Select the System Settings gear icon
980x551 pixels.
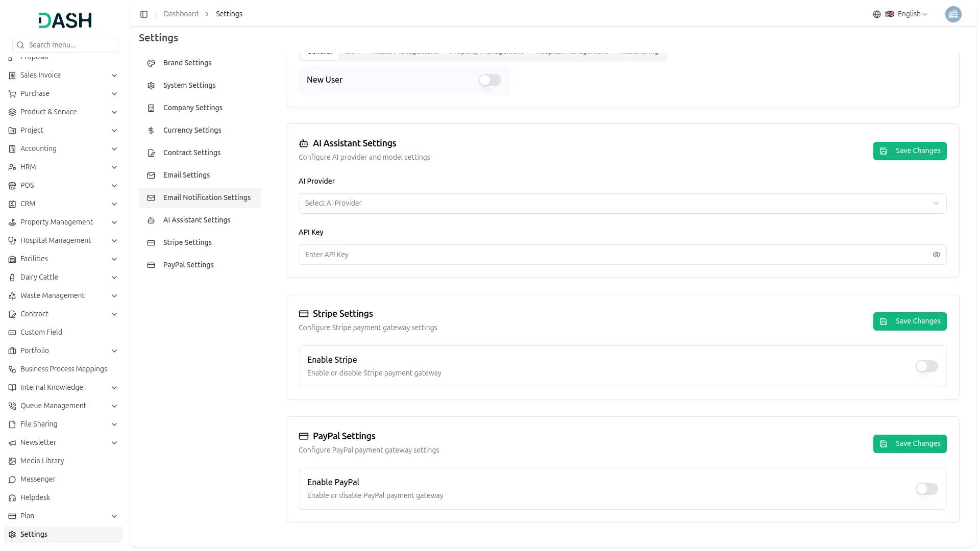(x=151, y=85)
